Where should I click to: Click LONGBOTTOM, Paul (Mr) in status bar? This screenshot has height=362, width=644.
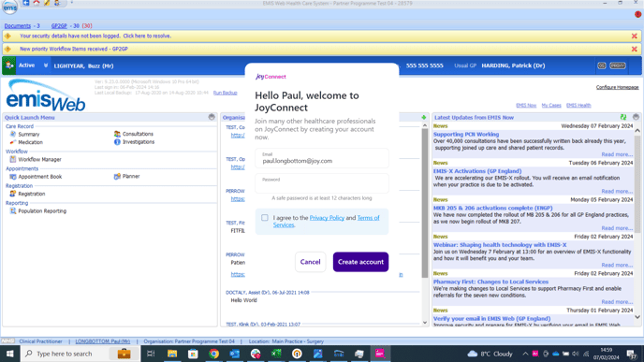pos(103,341)
